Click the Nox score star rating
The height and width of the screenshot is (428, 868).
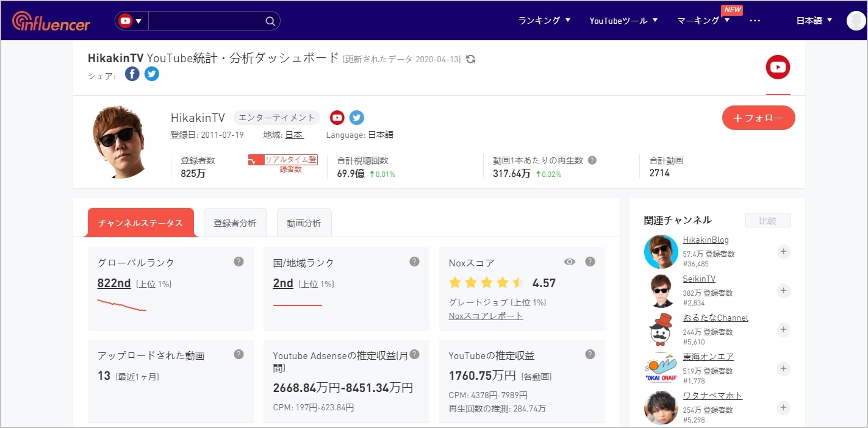tap(486, 283)
